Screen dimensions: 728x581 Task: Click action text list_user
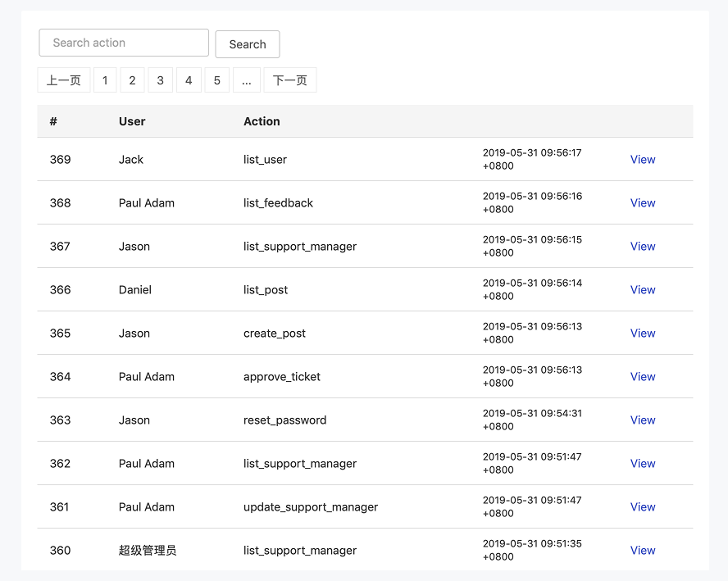click(265, 159)
